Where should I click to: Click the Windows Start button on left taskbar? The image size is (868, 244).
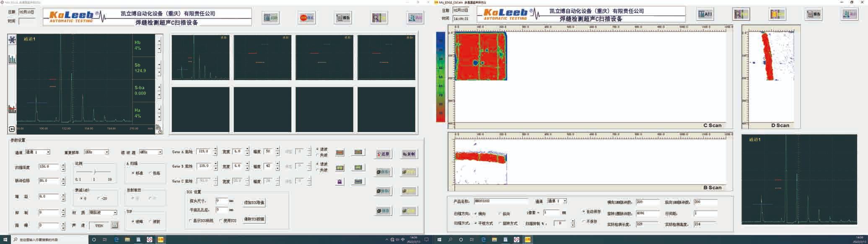click(5, 240)
